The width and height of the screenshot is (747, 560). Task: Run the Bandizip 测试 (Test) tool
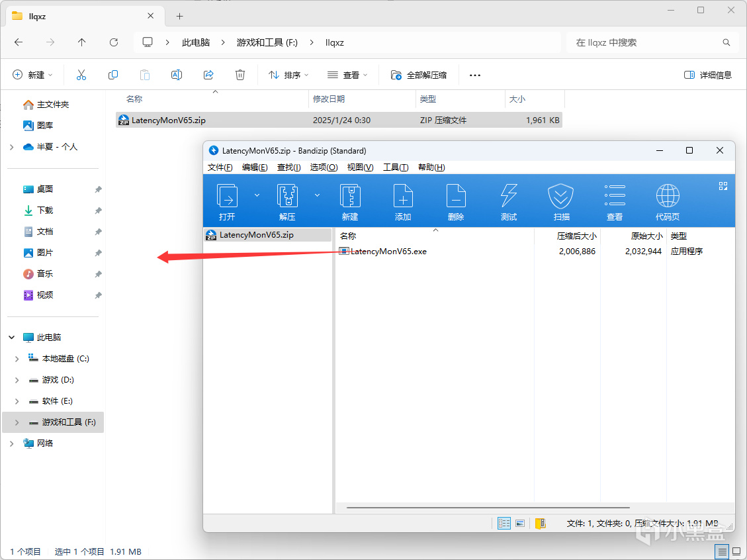pos(509,202)
